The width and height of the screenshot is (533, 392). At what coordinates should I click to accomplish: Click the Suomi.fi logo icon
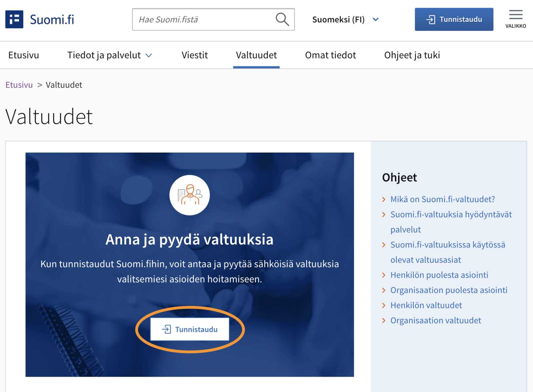click(14, 19)
